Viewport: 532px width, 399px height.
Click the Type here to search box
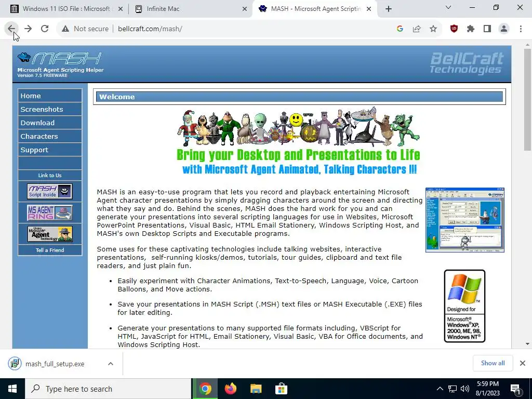click(108, 389)
